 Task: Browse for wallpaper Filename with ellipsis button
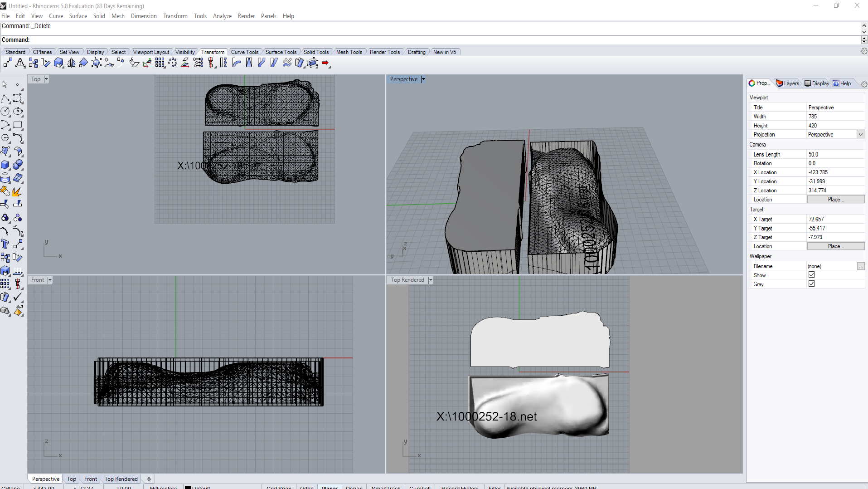[x=860, y=266]
